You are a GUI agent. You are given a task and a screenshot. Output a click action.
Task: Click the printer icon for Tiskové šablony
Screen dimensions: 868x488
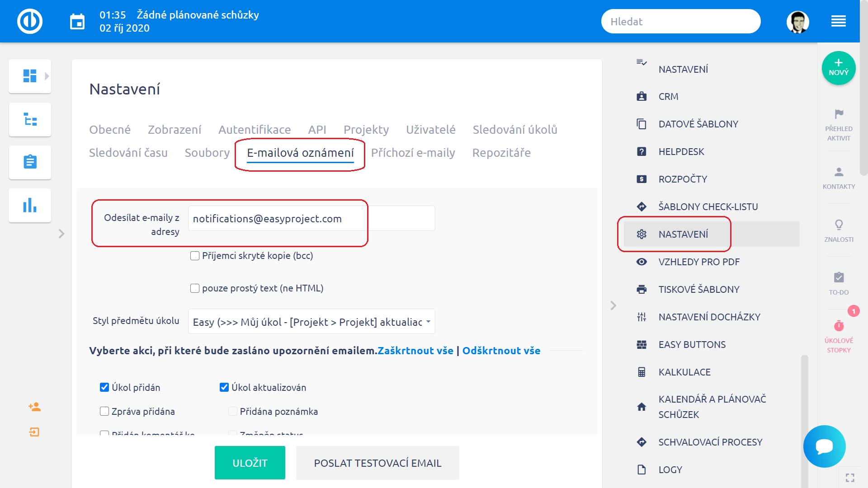click(642, 289)
